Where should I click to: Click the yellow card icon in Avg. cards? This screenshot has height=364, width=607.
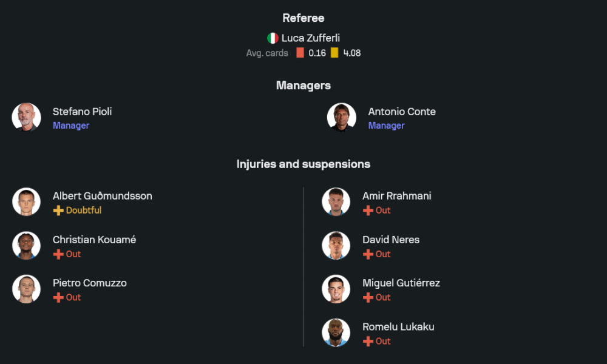pyautogui.click(x=334, y=53)
